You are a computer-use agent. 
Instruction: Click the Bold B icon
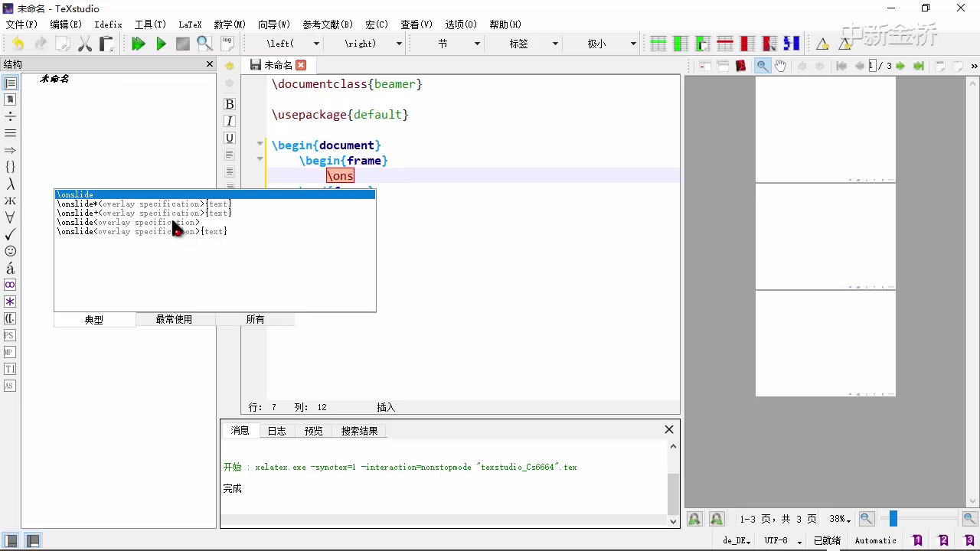(229, 104)
